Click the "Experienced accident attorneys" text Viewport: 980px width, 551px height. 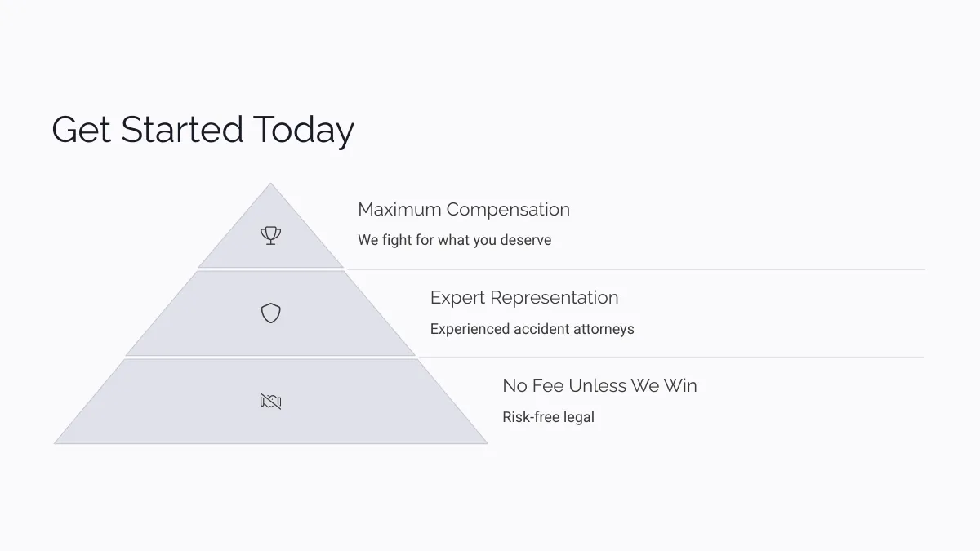click(532, 329)
